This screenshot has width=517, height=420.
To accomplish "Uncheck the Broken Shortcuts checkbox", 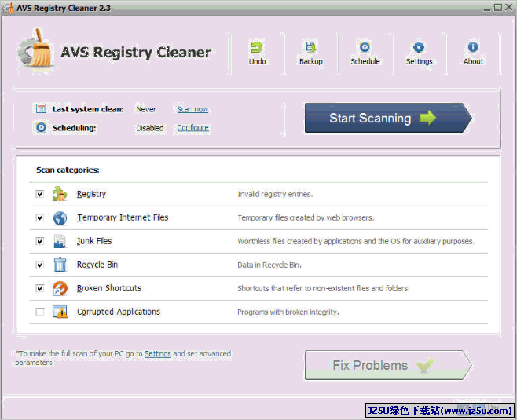I will 40,288.
